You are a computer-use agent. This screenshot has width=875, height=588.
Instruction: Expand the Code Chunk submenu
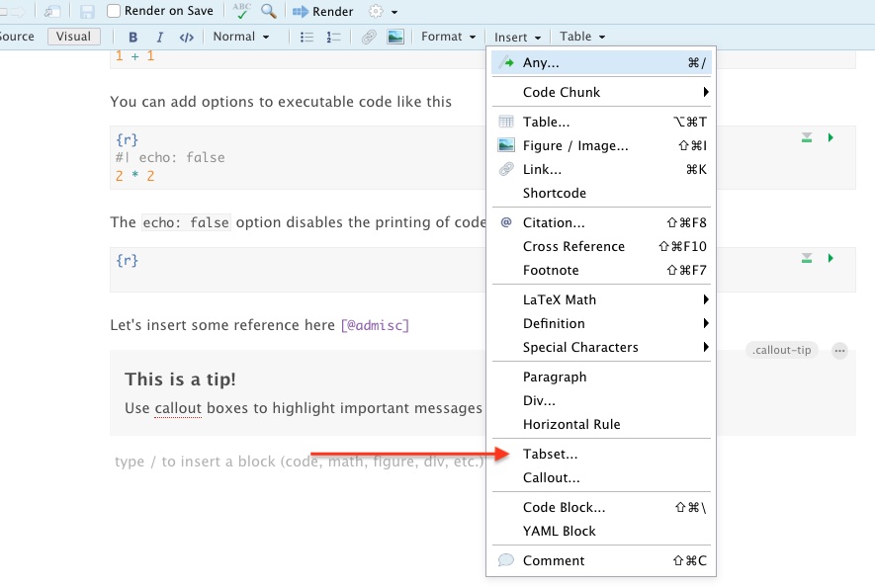601,92
